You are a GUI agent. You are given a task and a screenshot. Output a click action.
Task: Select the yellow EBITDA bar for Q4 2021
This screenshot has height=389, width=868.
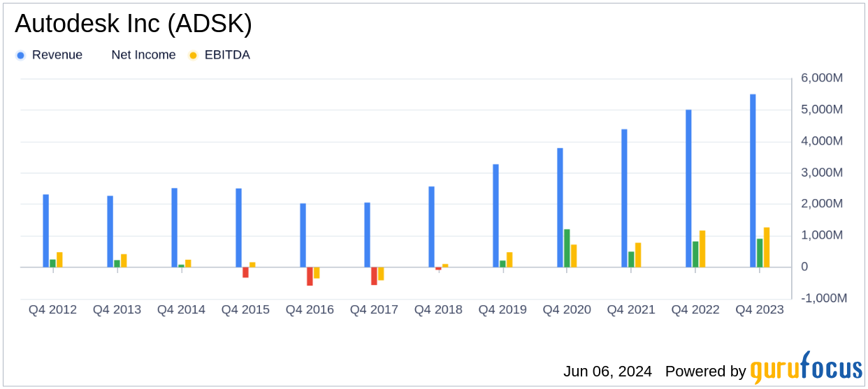coord(638,255)
